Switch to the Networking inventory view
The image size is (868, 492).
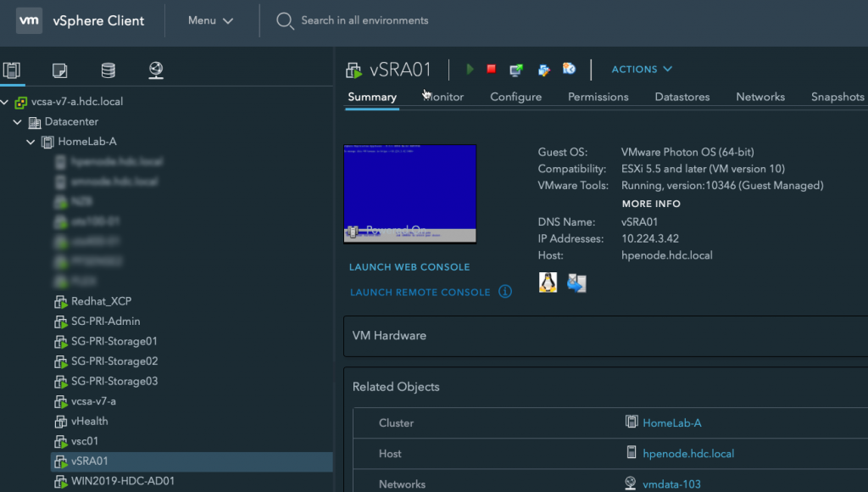[x=156, y=70]
